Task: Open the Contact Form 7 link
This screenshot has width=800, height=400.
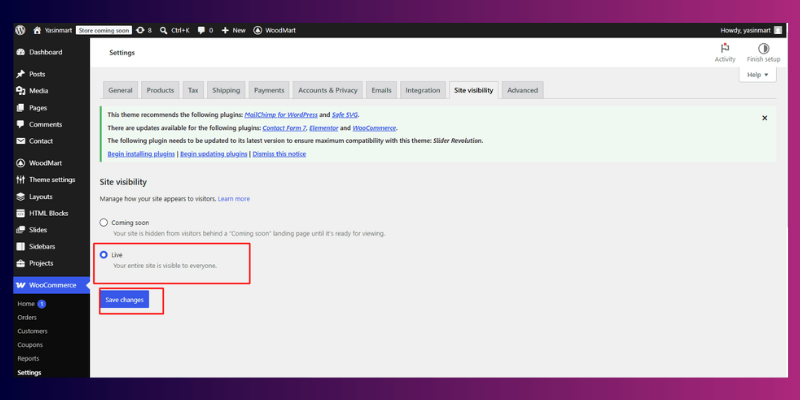Action: click(x=284, y=128)
